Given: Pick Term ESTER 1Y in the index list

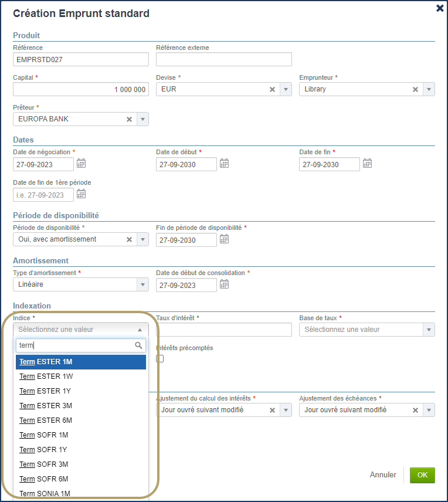Looking at the screenshot, I should 45,391.
